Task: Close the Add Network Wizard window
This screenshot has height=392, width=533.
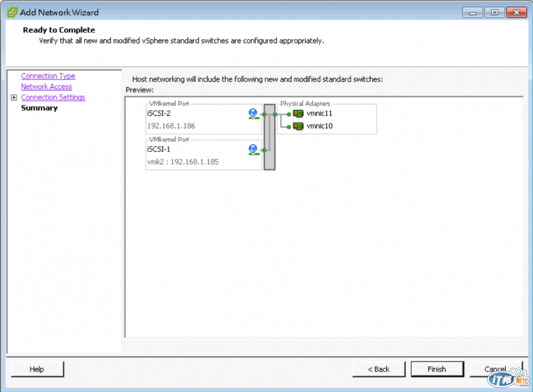Action: [x=516, y=13]
